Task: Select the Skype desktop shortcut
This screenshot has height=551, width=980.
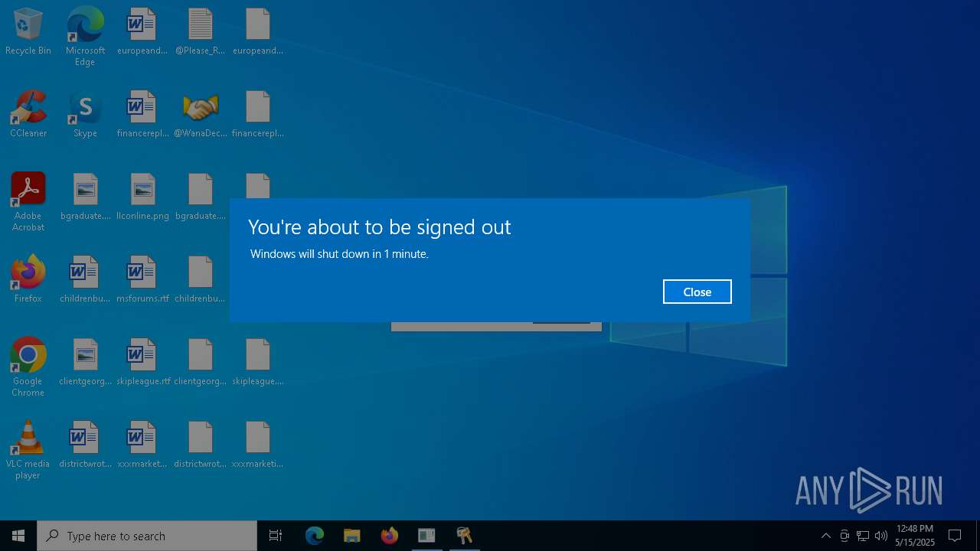Action: [x=85, y=114]
